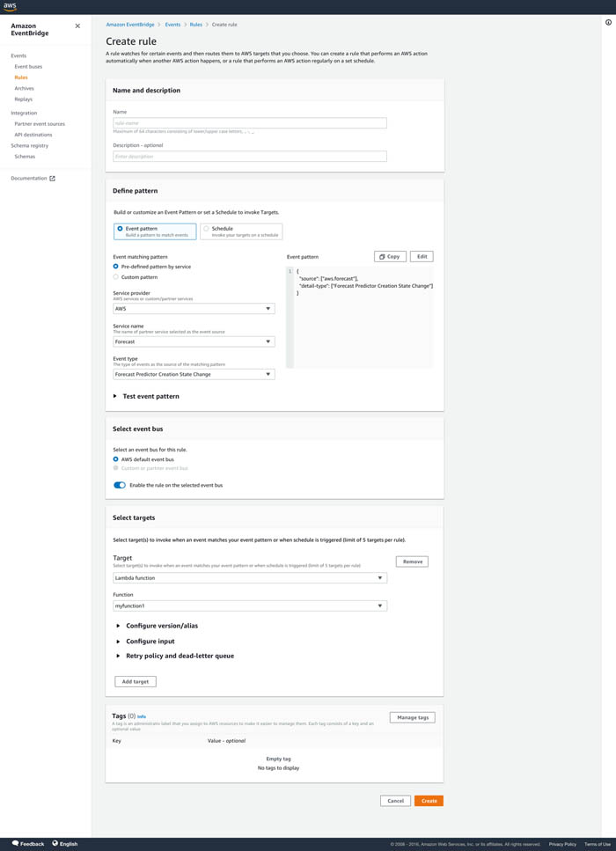Open the Service name dropdown showing Forecast
Viewport: 616px width, 851px height.
click(194, 342)
